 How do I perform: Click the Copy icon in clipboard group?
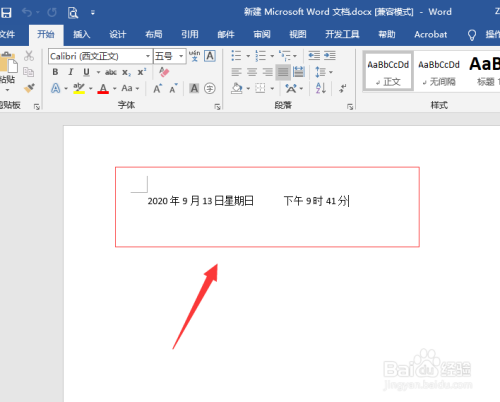click(x=28, y=72)
